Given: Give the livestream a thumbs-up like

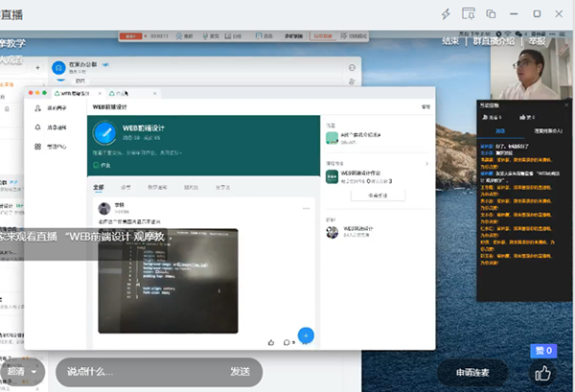Looking at the screenshot, I should coord(543,373).
